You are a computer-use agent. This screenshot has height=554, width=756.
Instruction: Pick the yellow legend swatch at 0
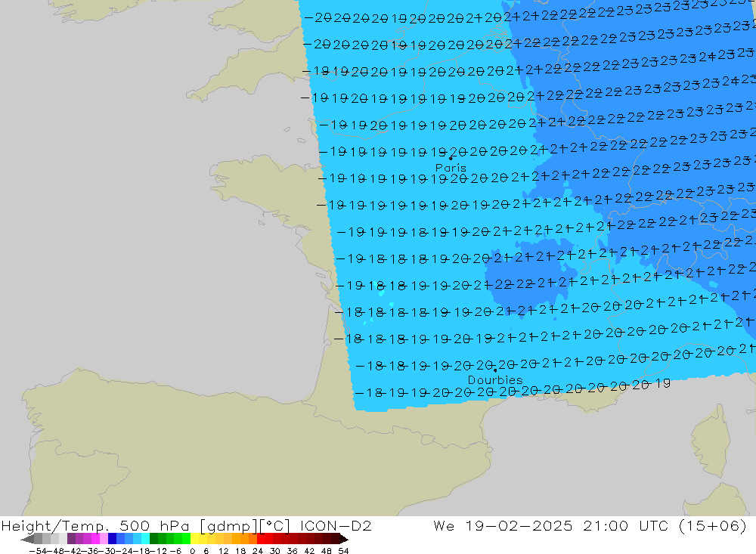pyautogui.click(x=195, y=539)
